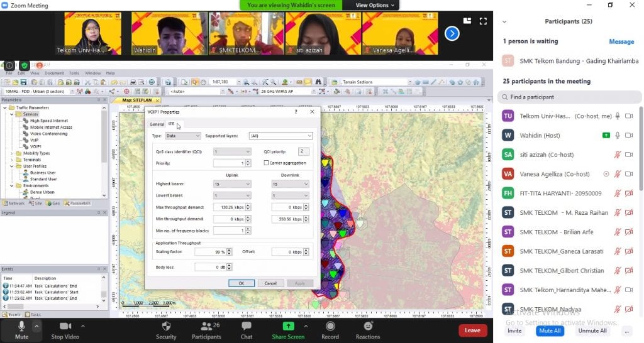Enable the Carrier aggregation checkbox
The image size is (644, 343).
pos(267,163)
